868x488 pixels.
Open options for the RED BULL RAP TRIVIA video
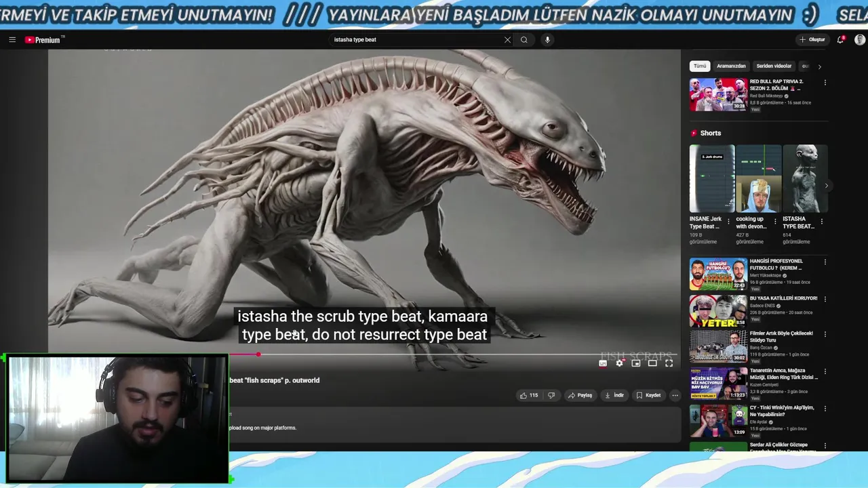coord(825,83)
